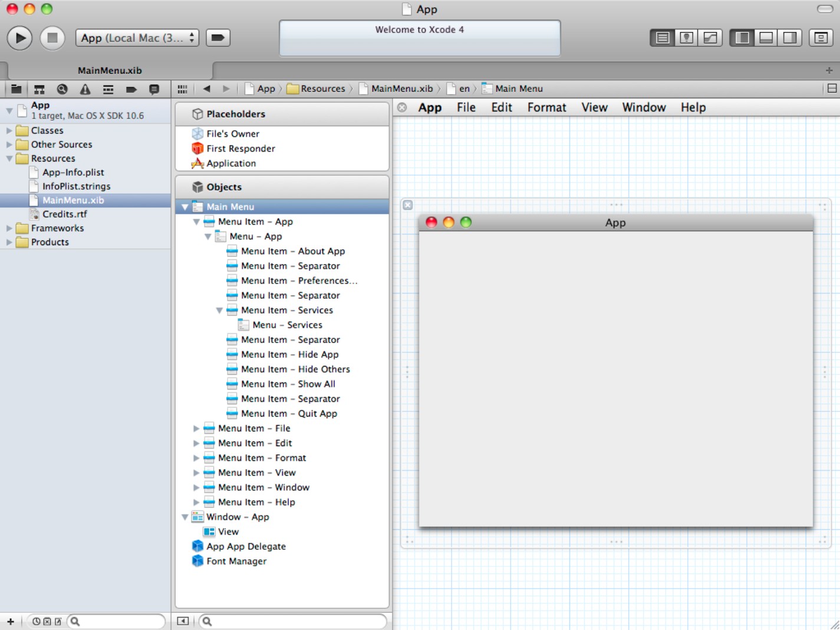Image resolution: width=840 pixels, height=630 pixels.
Task: Toggle the Utilities pane visibility
Action: (790, 38)
